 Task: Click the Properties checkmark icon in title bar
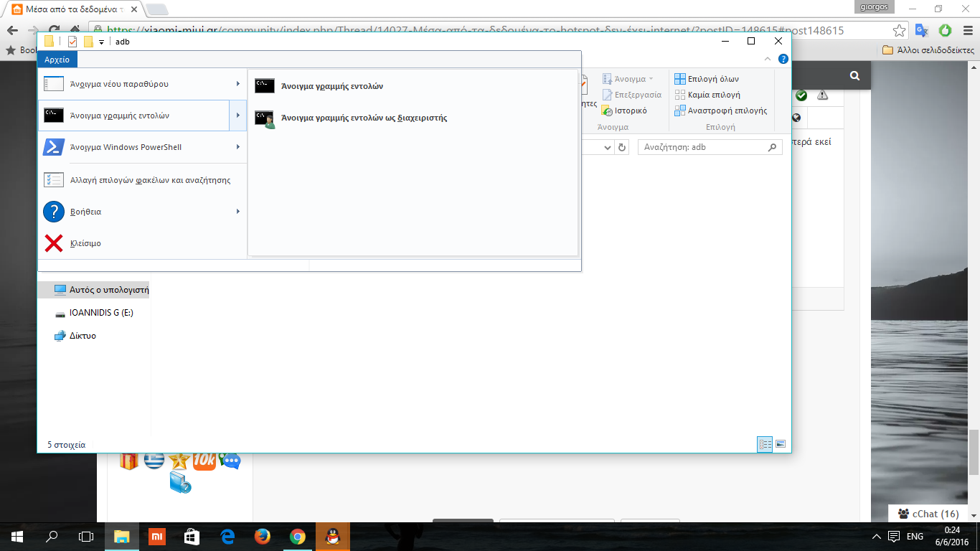point(72,42)
